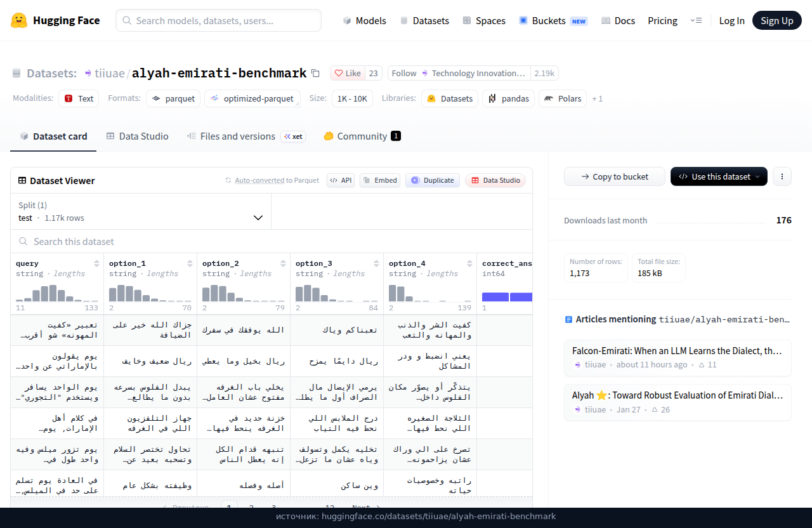Image resolution: width=812 pixels, height=528 pixels.
Task: Click the Duplicate button
Action: point(433,180)
